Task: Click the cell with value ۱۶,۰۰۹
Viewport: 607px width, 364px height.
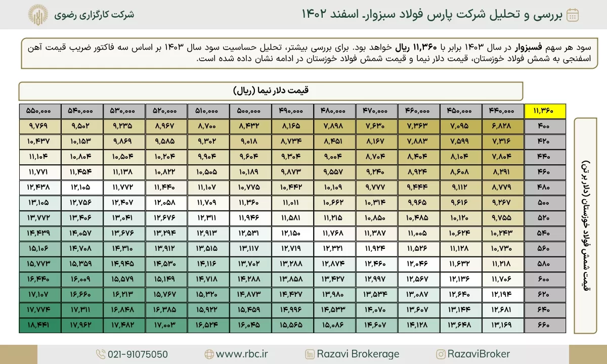Action: 82,279
